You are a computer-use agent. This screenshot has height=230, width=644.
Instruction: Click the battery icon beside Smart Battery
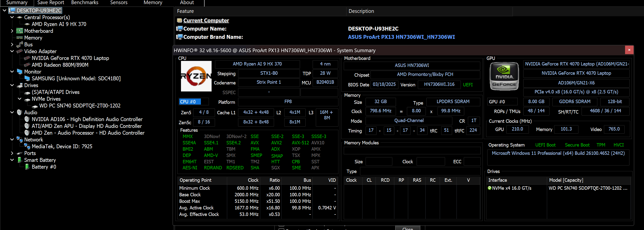pyautogui.click(x=19, y=160)
